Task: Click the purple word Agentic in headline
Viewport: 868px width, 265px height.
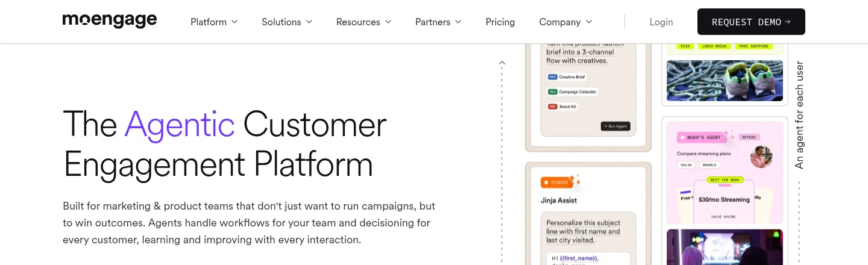Action: [x=180, y=123]
